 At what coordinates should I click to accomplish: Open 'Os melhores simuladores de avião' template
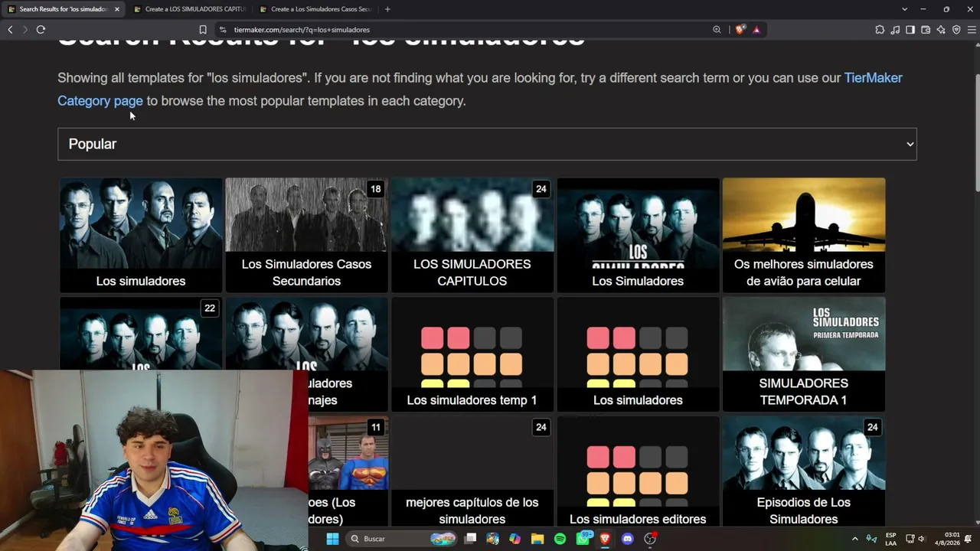(804, 235)
